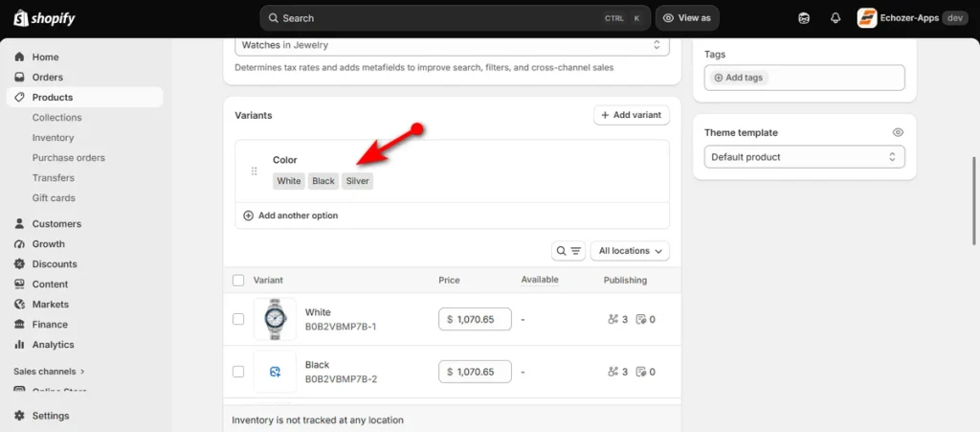The image size is (980, 432).
Task: Click the Markets globe icon
Action: pyautogui.click(x=19, y=304)
